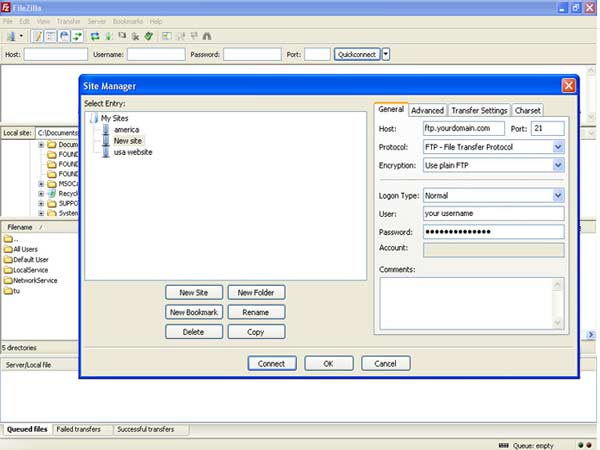
Task: Select the usa website site entry
Action: coord(133,152)
